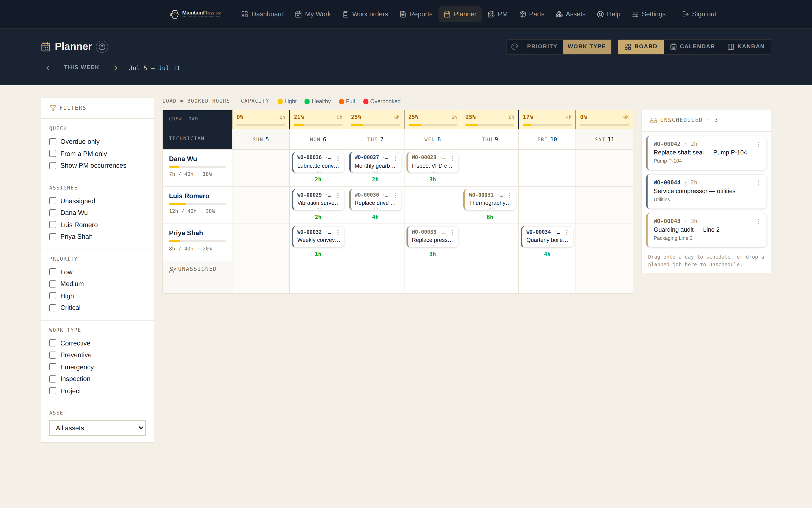Viewport: 812px width, 508px height.
Task: Click the Unscheduled inbox tray icon
Action: pos(654,120)
